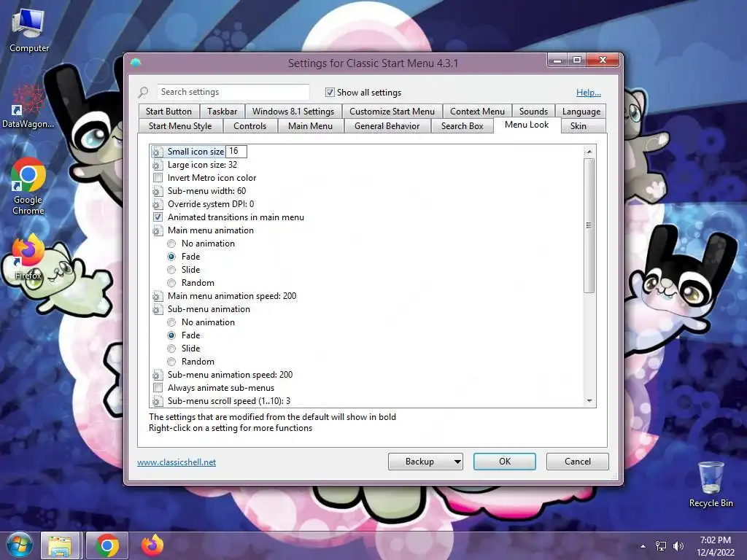Image resolution: width=747 pixels, height=560 pixels.
Task: Click gear icon beside Large icon size
Action: click(158, 165)
